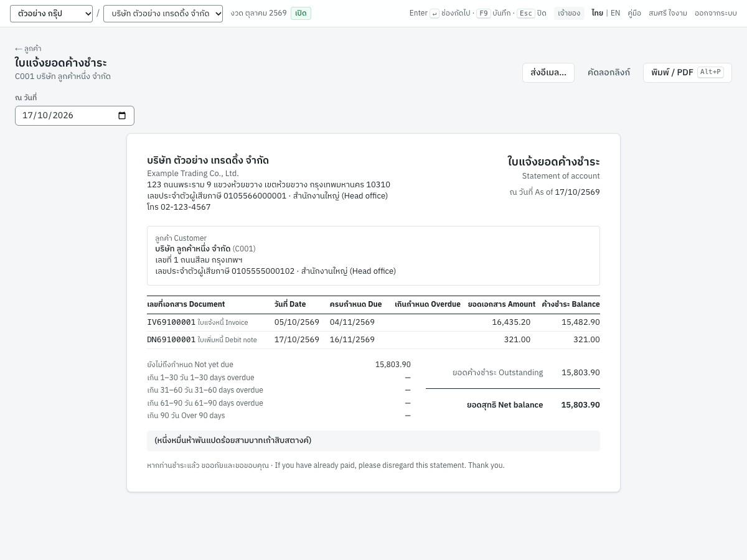
Task: Click the งวด ตุลาคม 2569 period label
Action: coord(258,13)
